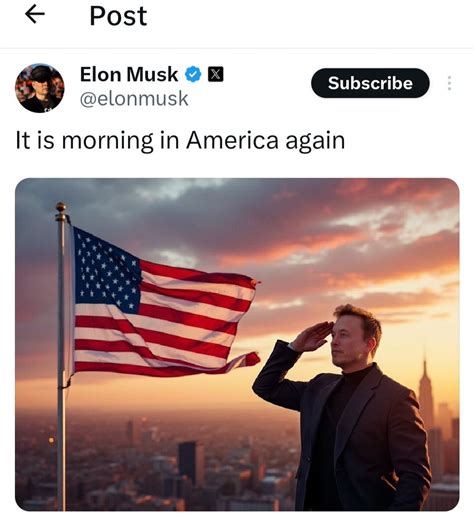Open the attached sunset image full view
474x527 pixels.
point(237,344)
